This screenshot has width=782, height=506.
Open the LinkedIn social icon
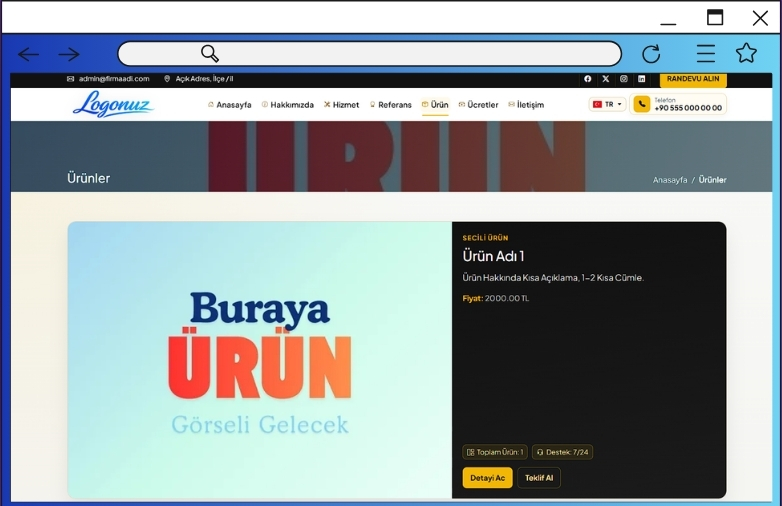[x=641, y=79]
